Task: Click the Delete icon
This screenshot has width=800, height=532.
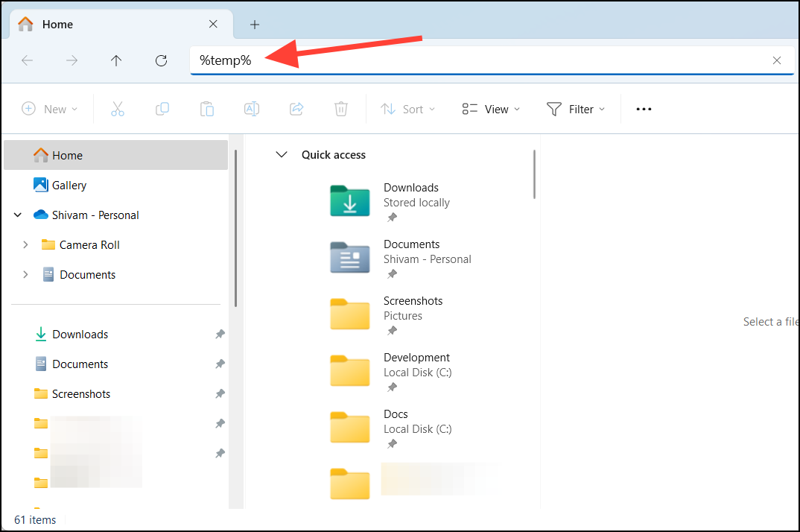Action: tap(341, 109)
